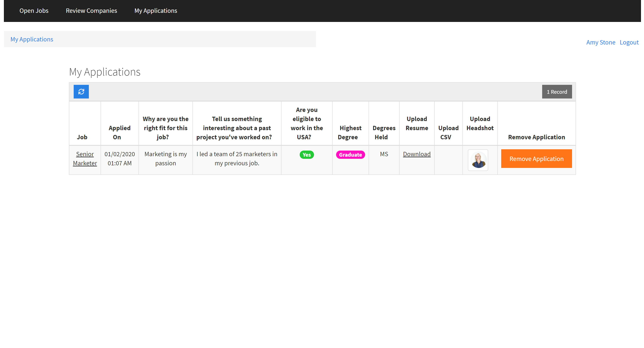Screen dimensions: 644x348
Task: Select the Upload Headshot column header
Action: point(480,123)
